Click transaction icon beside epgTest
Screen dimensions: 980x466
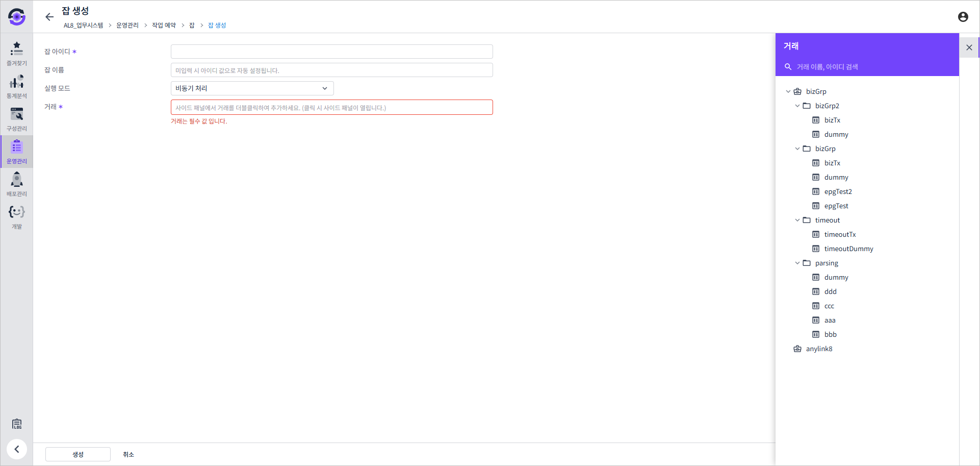[816, 206]
